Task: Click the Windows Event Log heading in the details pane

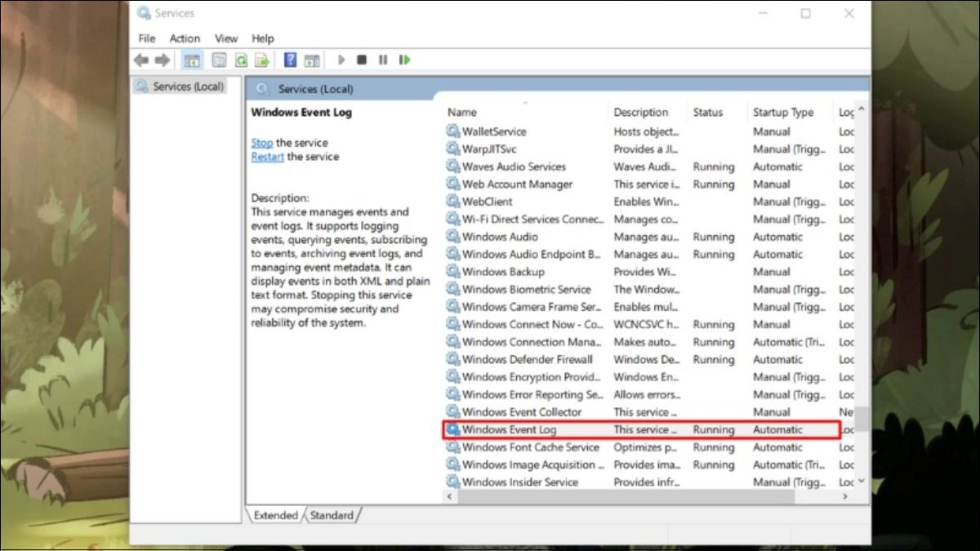Action: [x=301, y=113]
